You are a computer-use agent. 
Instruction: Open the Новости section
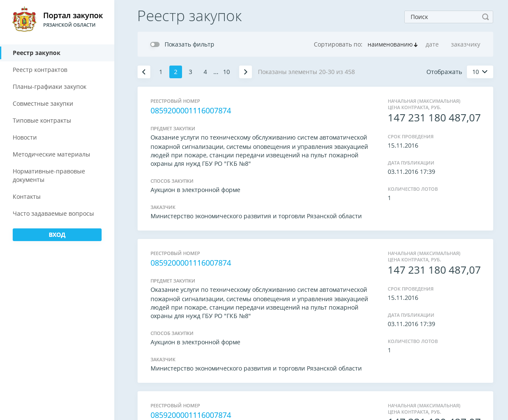[25, 137]
